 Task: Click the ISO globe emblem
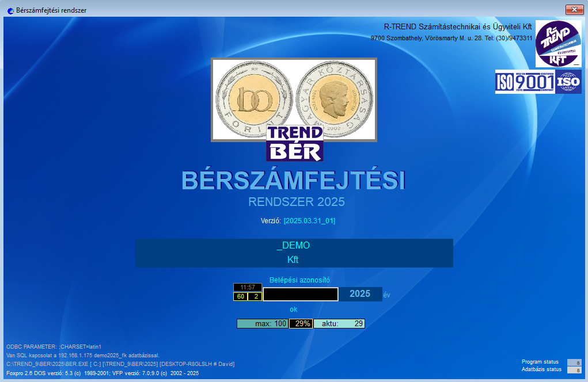(568, 82)
